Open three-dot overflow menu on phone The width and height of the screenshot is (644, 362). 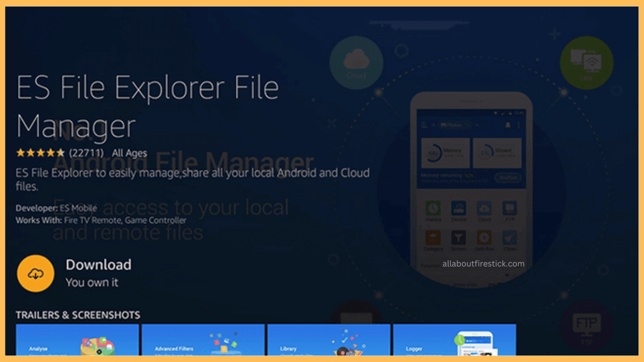click(518, 125)
